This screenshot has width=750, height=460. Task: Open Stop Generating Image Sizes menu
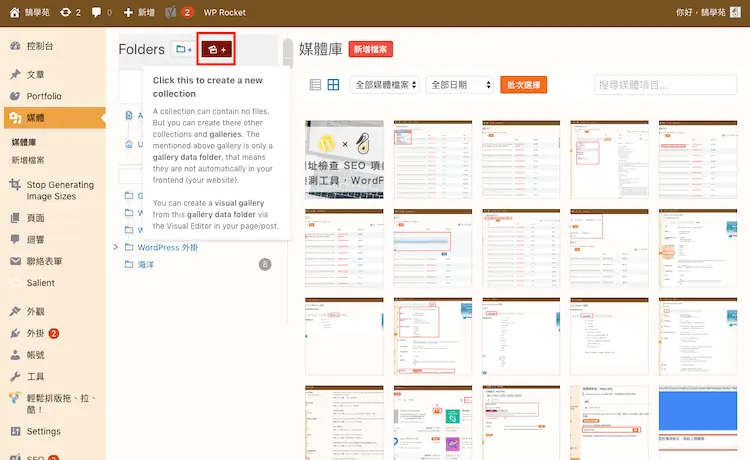(60, 190)
